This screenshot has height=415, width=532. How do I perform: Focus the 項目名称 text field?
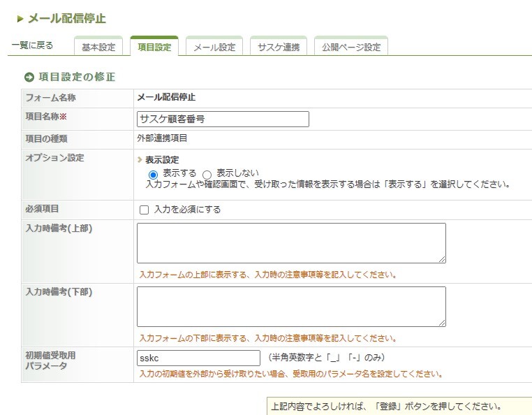pyautogui.click(x=223, y=119)
